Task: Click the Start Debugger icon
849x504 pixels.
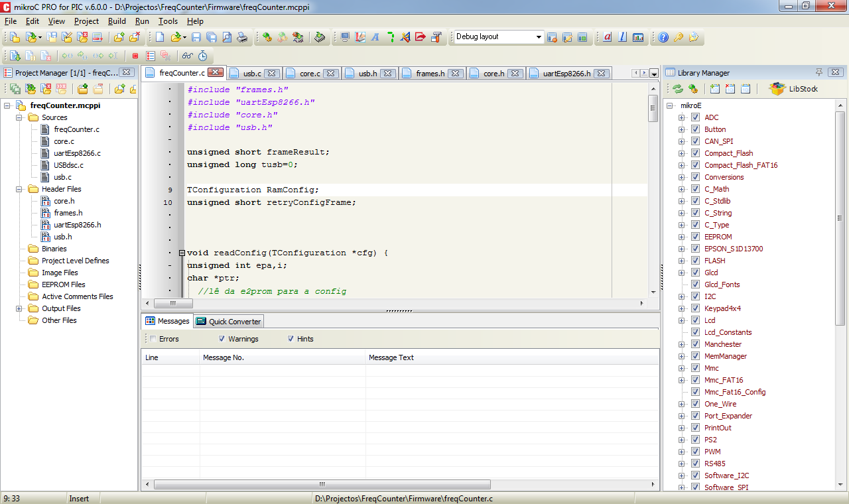Action: tap(15, 56)
